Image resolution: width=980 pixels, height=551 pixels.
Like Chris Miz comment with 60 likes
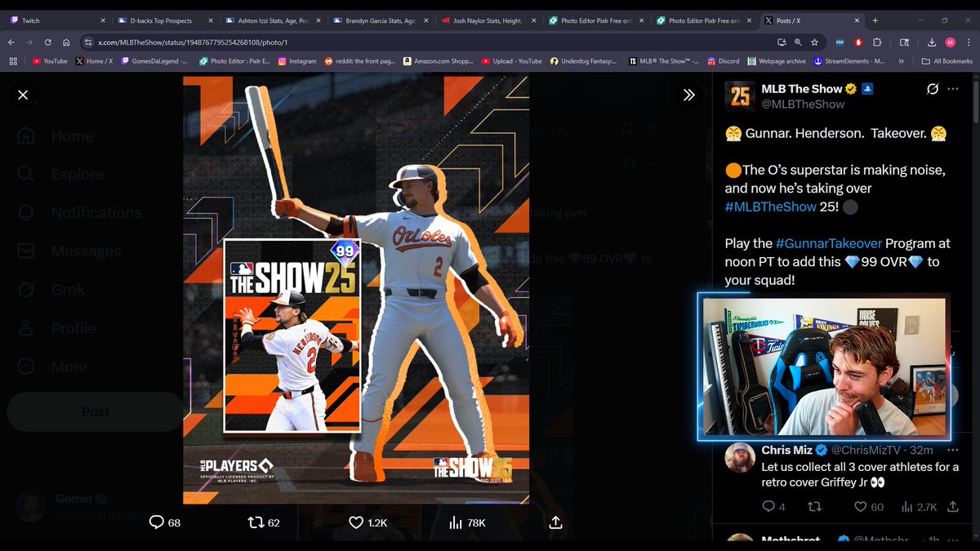coord(869,507)
